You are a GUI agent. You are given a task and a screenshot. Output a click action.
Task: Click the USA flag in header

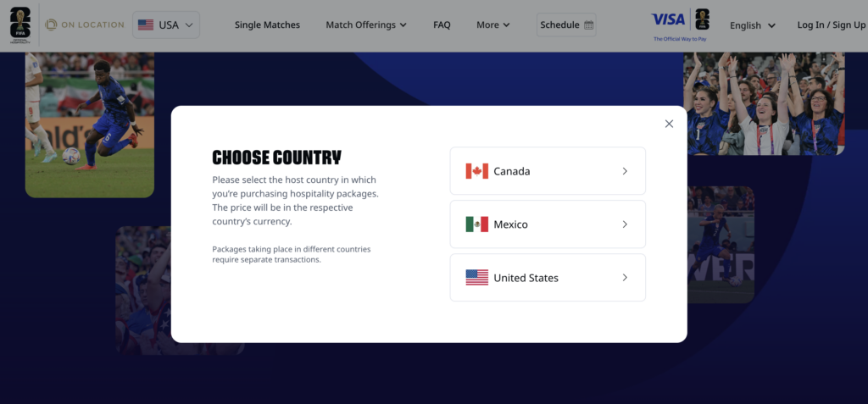tap(146, 25)
